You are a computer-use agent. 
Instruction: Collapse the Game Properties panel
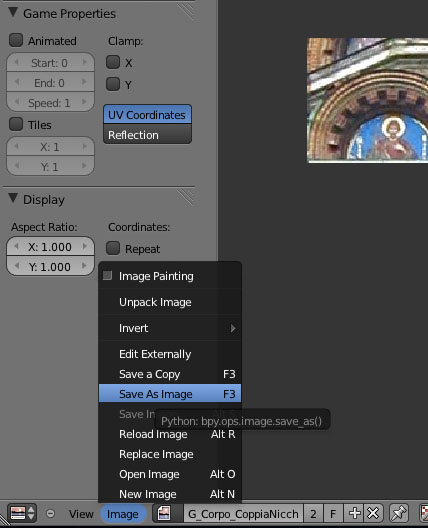13,12
